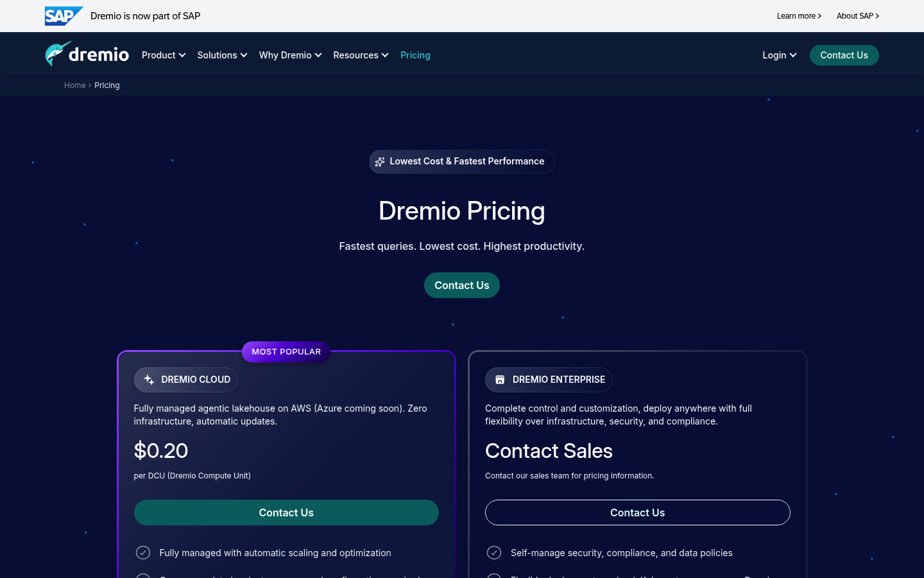Click the $0.20 price text
The width and height of the screenshot is (924, 578).
click(161, 451)
